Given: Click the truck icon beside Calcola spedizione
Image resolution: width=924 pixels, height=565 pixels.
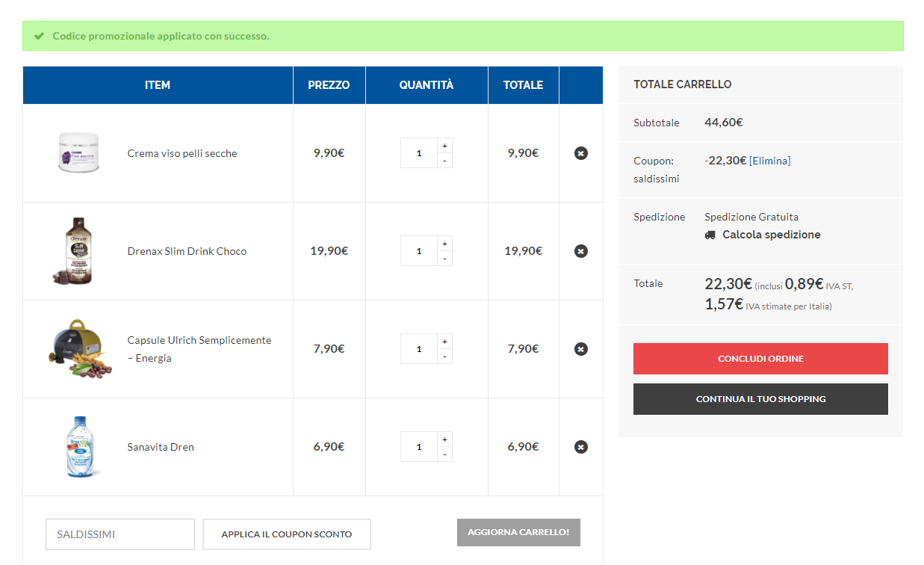Looking at the screenshot, I should tap(710, 235).
